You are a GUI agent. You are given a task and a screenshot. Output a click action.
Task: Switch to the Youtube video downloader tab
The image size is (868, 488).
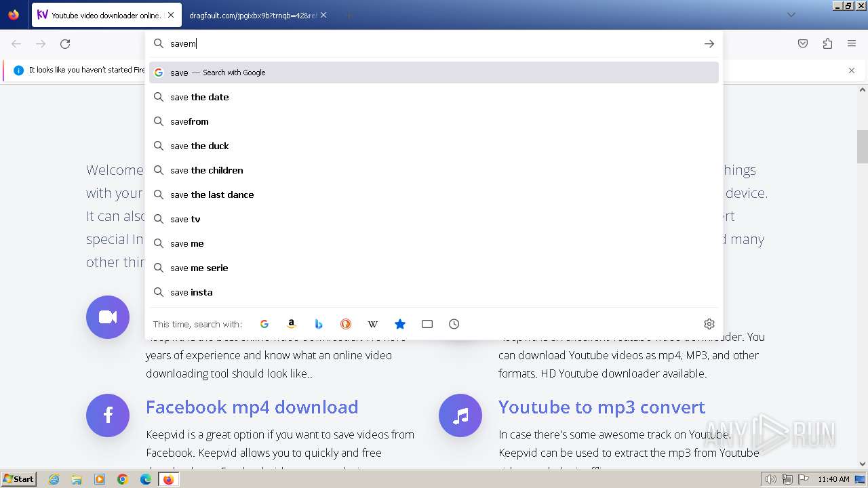click(x=106, y=15)
